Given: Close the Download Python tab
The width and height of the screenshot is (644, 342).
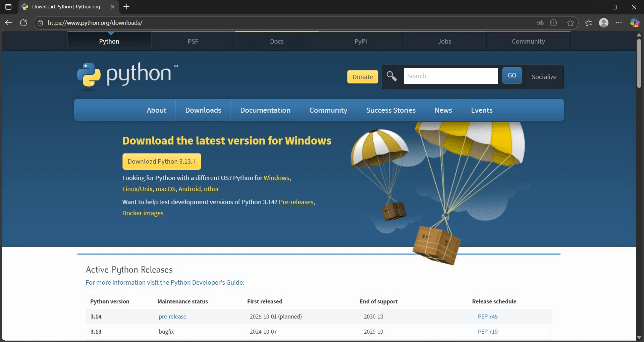Looking at the screenshot, I should (x=113, y=7).
